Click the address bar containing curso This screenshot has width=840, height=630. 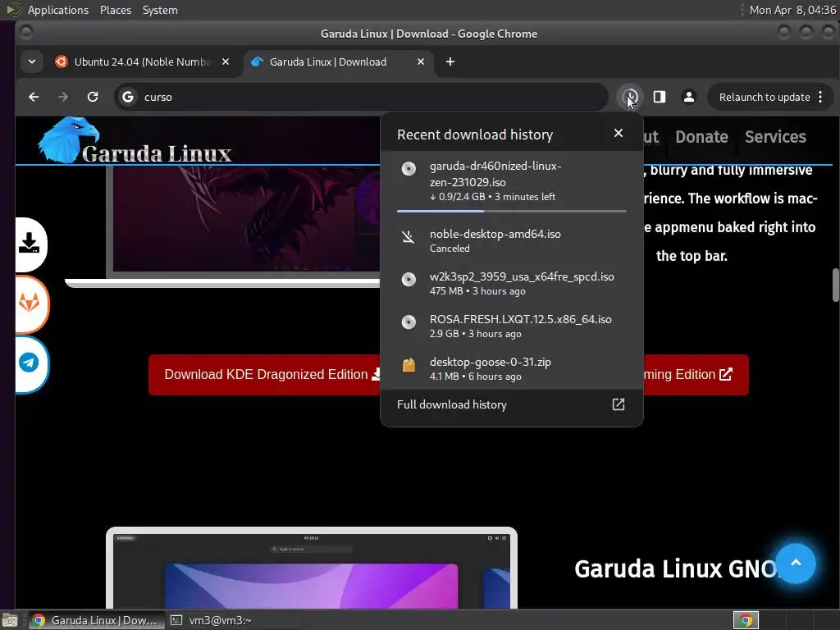(x=361, y=97)
